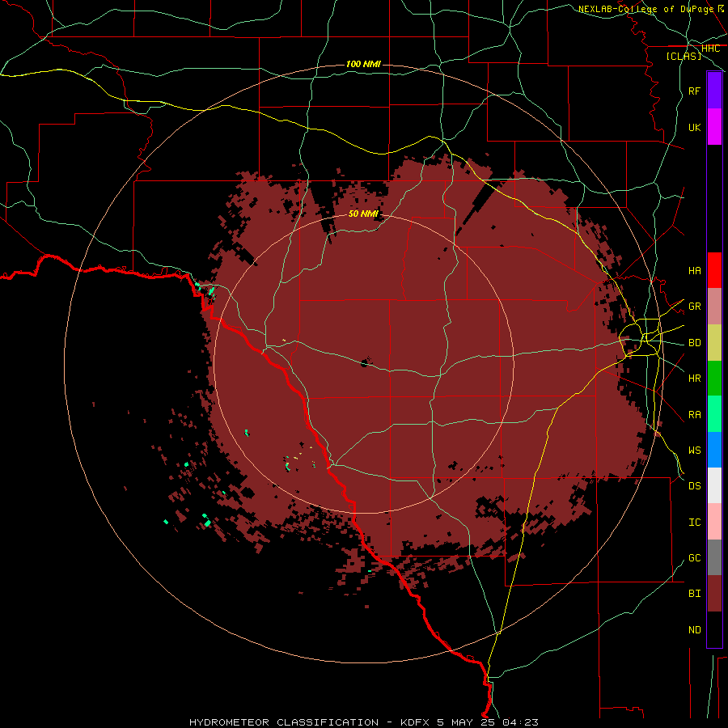The image size is (728, 728).
Task: Click the IC legend label
Action: [695, 523]
